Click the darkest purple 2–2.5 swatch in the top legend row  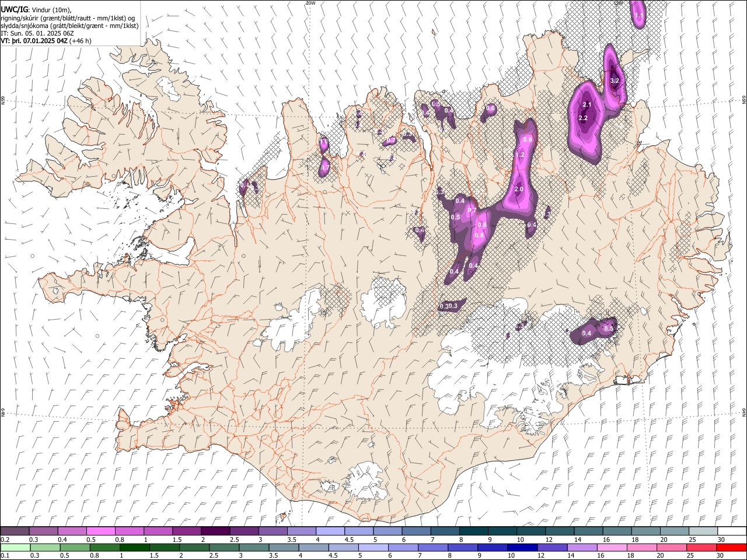215,531
